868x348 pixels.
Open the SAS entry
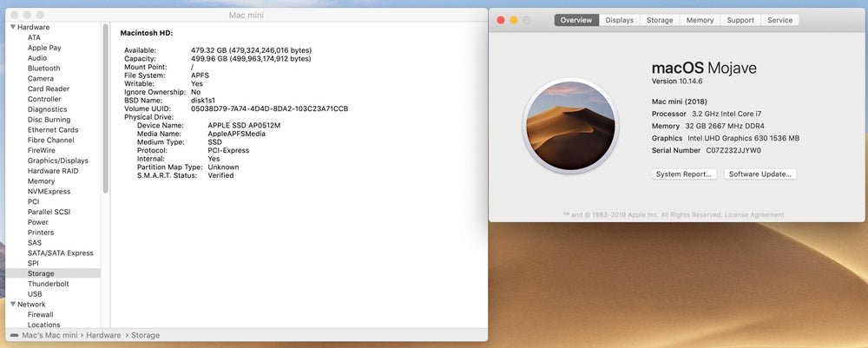click(35, 242)
